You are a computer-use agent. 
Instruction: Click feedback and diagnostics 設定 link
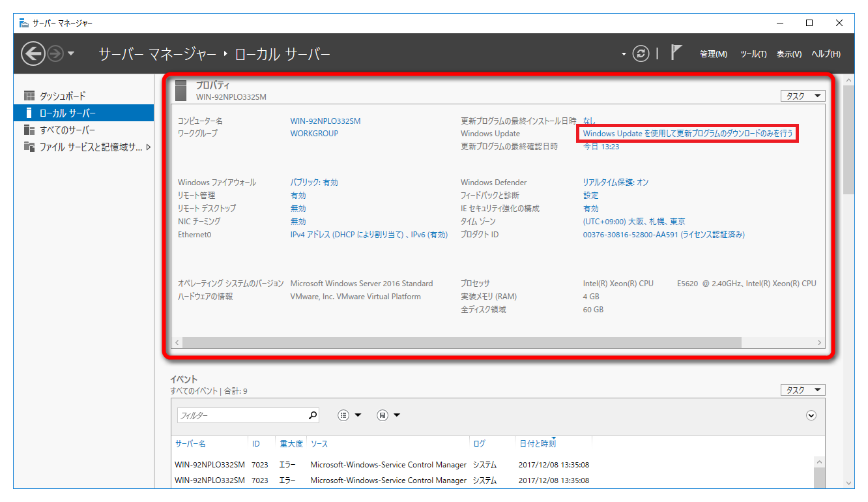[x=590, y=196]
